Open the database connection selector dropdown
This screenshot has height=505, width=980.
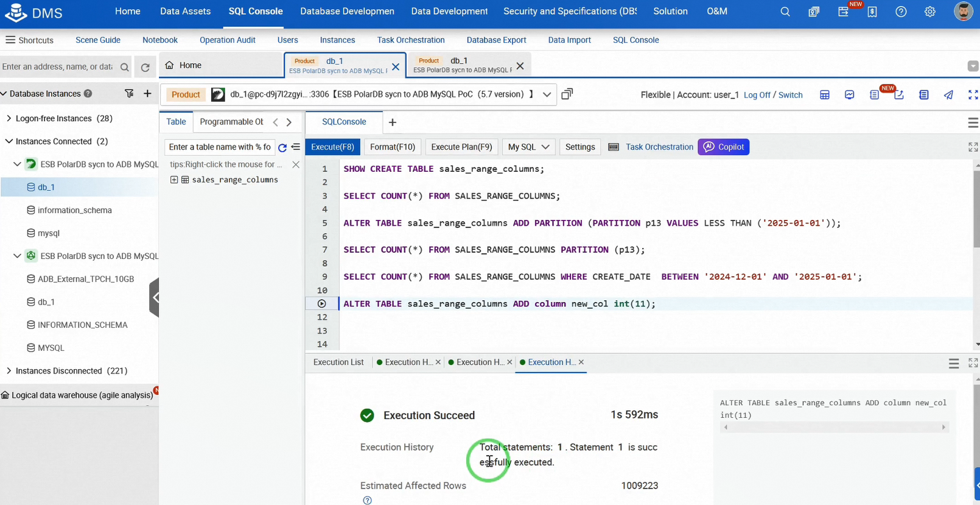pyautogui.click(x=547, y=94)
